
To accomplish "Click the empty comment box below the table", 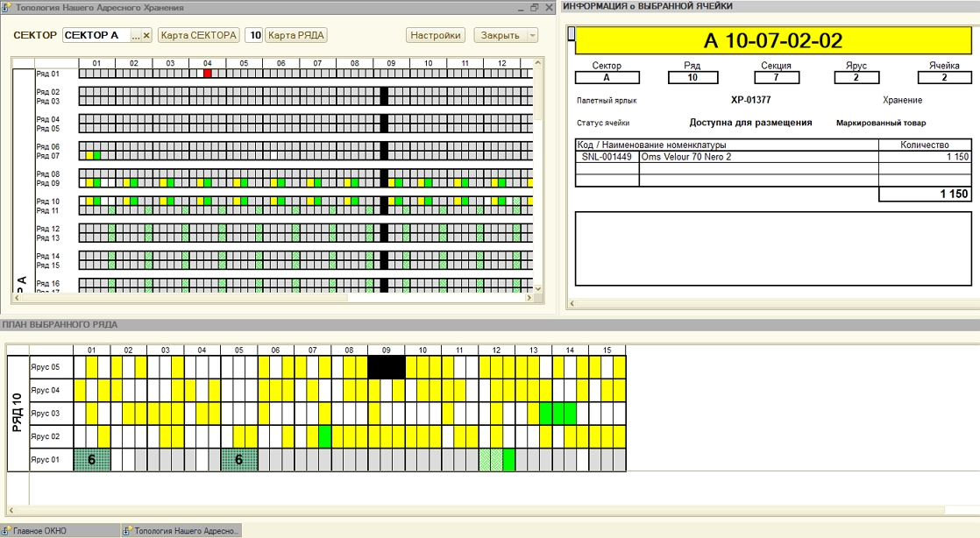I will [x=773, y=249].
